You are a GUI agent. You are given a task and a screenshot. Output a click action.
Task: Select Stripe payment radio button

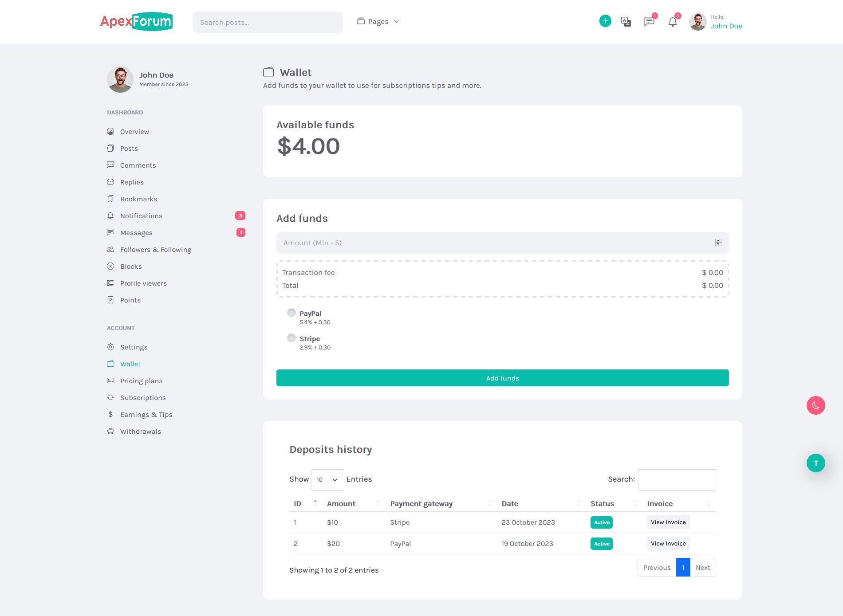pyautogui.click(x=292, y=338)
